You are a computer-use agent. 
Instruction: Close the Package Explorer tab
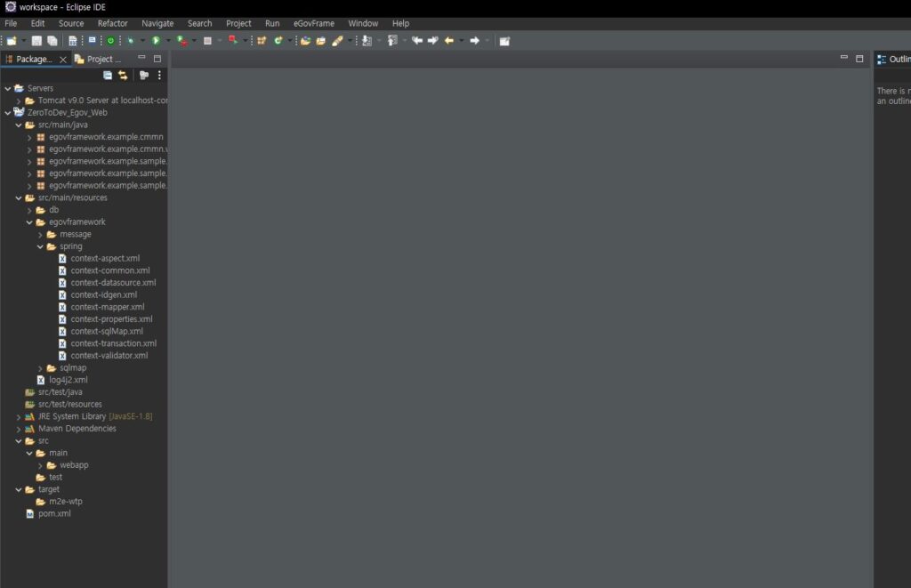point(63,60)
